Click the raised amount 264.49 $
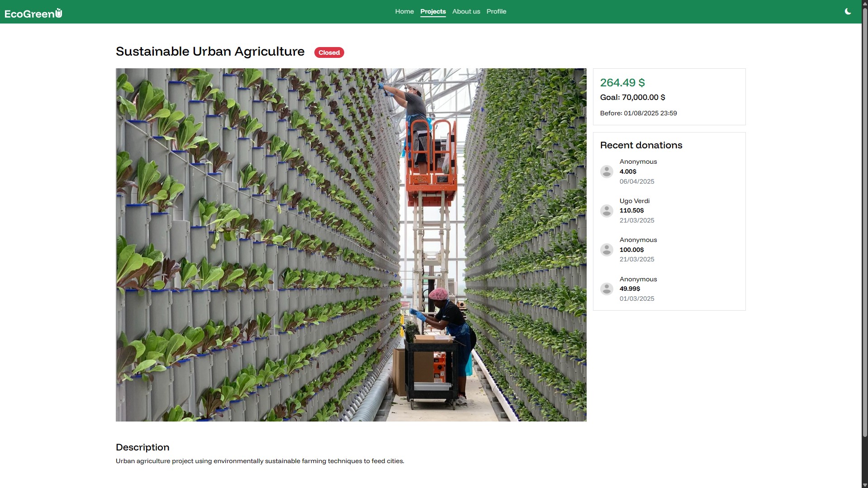868x488 pixels. click(622, 83)
